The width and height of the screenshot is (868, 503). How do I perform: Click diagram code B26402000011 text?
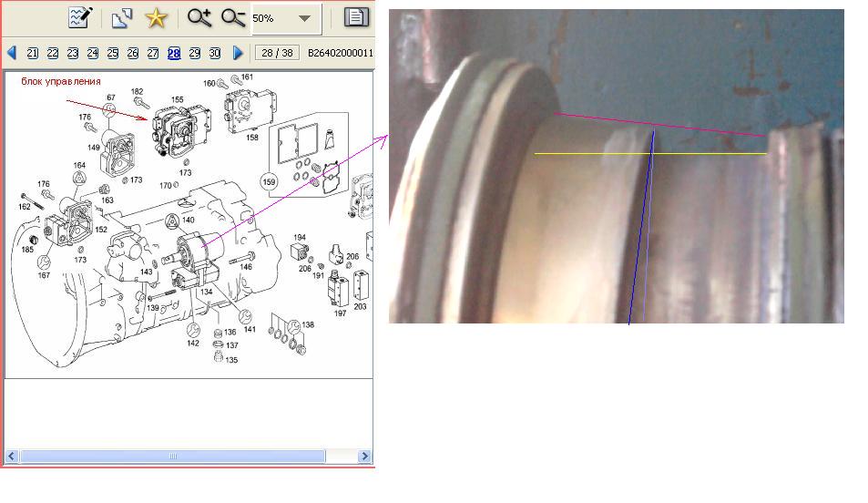click(x=341, y=53)
